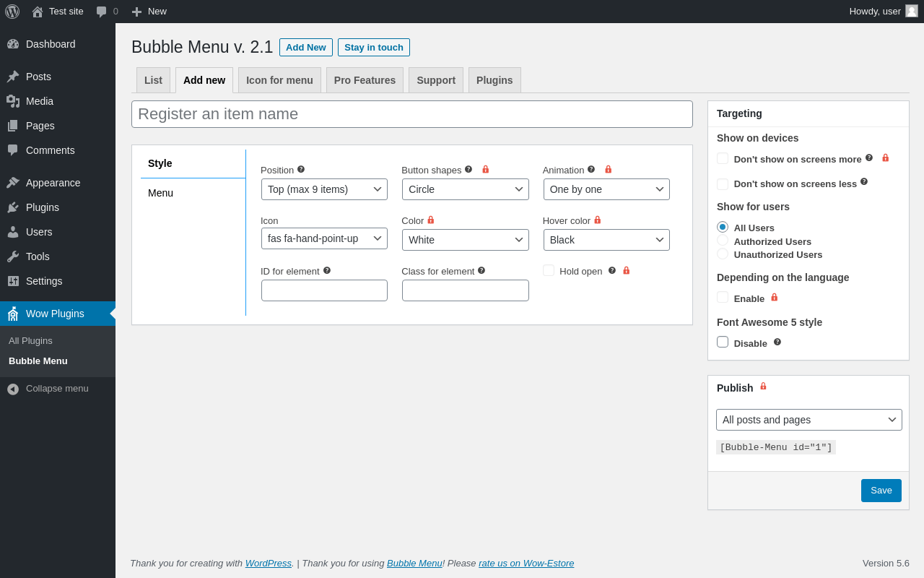Screen dimensions: 924x578
Task: Open All Plugins submenu link
Action: 30,340
